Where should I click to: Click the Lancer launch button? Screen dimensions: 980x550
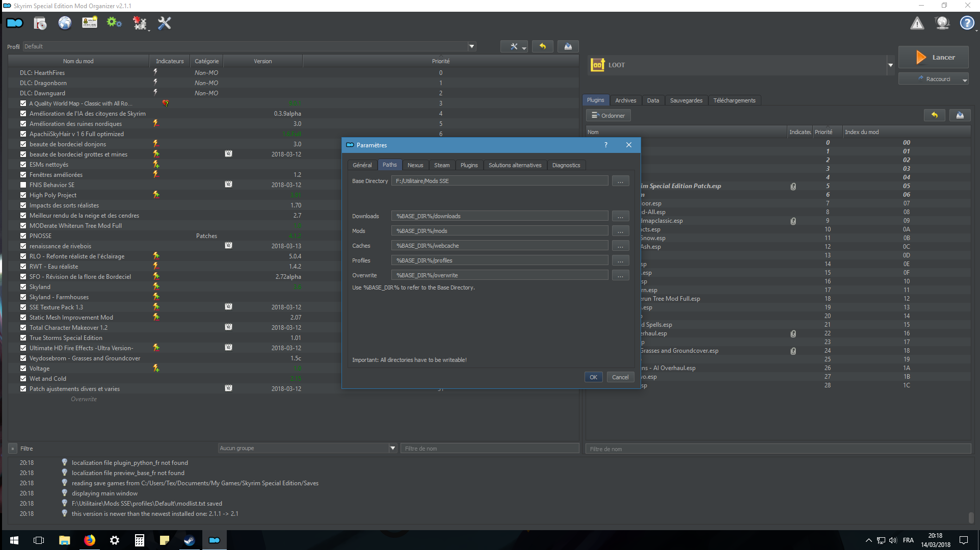click(934, 57)
